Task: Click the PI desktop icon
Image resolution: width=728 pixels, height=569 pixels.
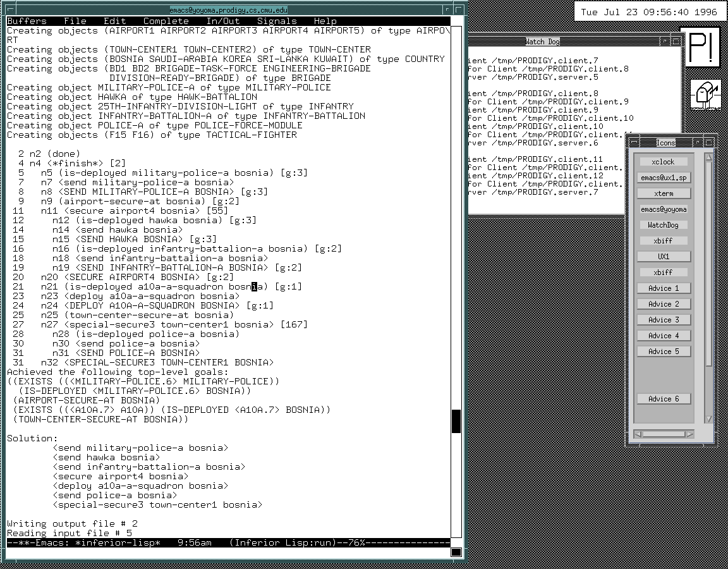Action: [x=702, y=47]
